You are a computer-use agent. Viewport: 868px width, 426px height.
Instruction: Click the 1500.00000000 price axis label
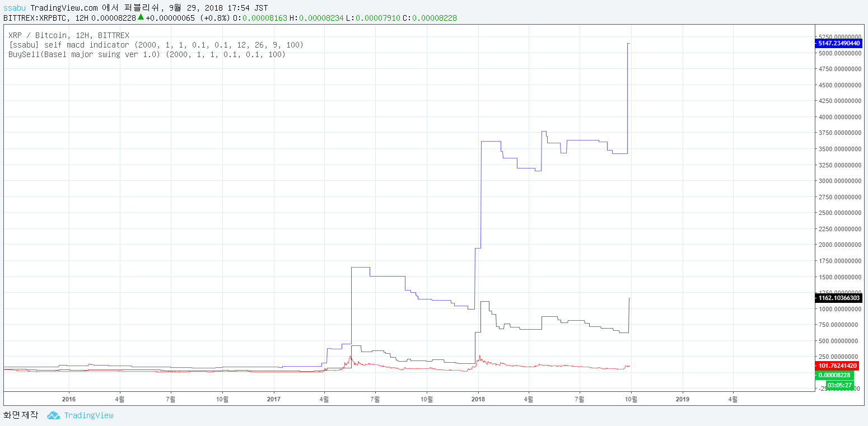[839, 277]
